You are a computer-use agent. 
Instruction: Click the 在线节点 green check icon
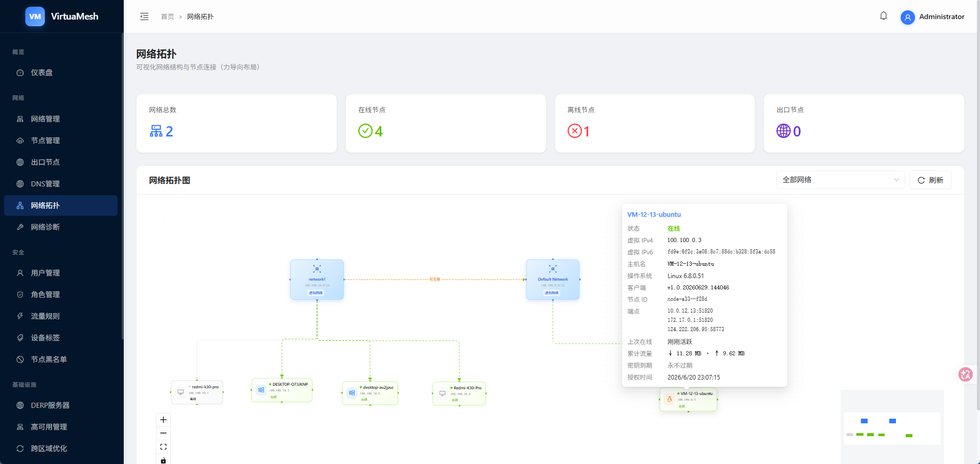point(365,131)
